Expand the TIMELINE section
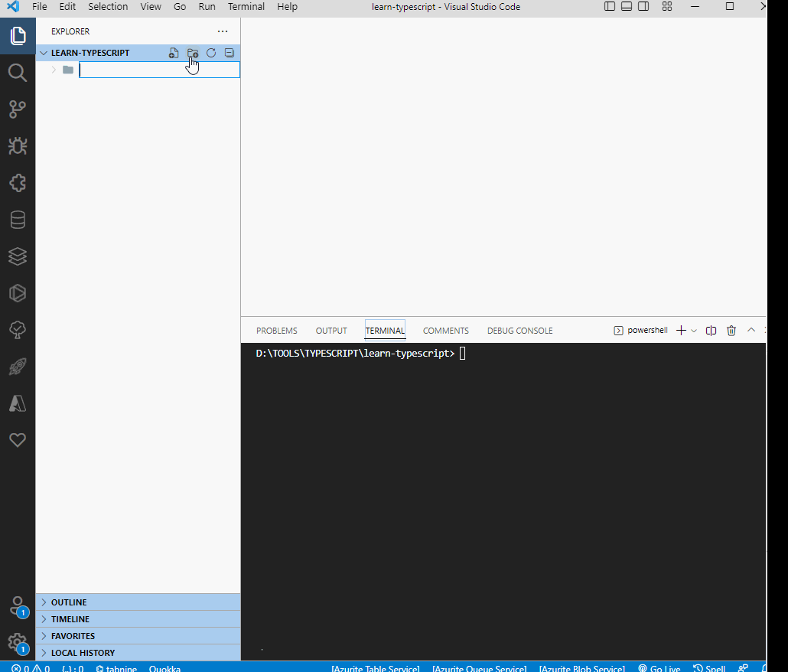Screen dimensions: 788x672 coord(138,619)
